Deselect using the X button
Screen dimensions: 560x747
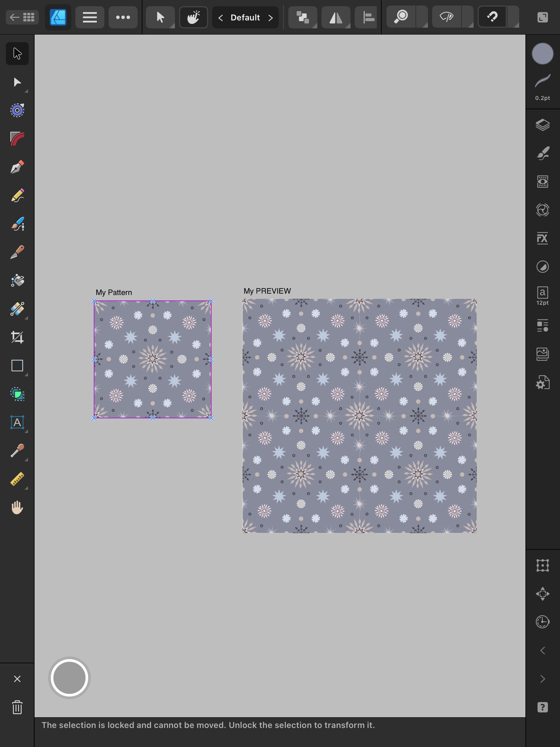click(x=17, y=679)
